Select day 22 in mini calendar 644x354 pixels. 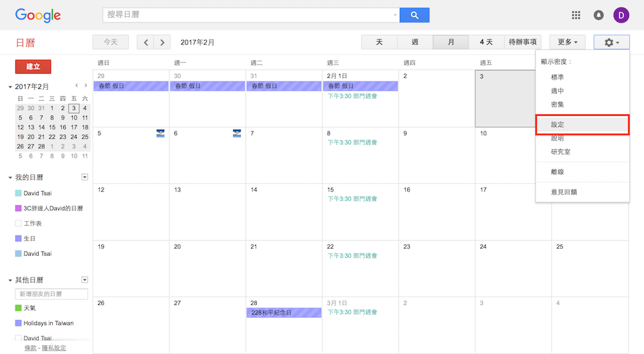click(52, 137)
